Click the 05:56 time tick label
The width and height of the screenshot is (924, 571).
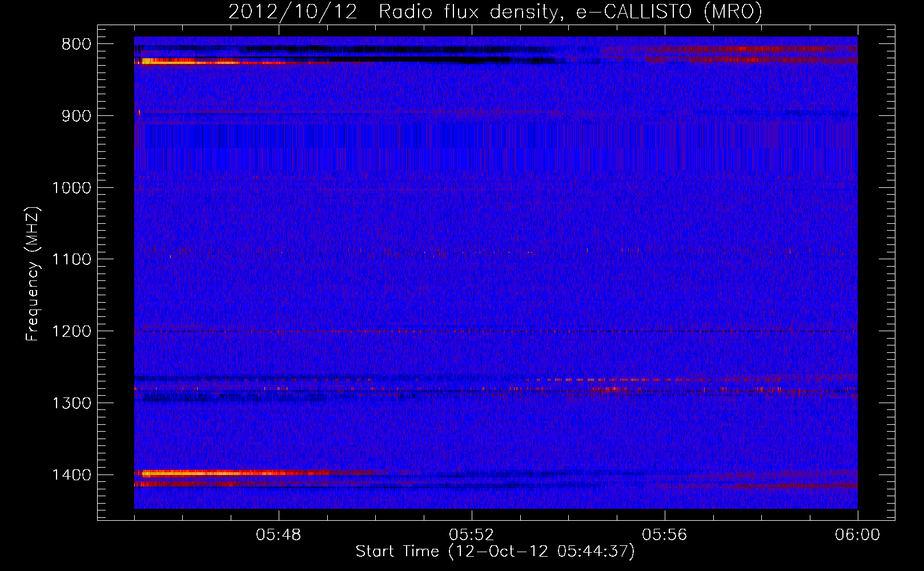(665, 535)
